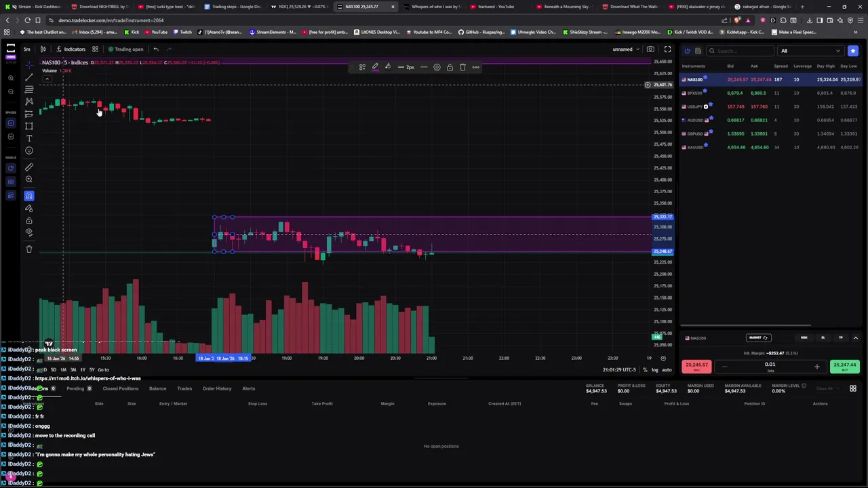Lock the selected rectangle drawing
868x488 pixels.
tap(450, 67)
